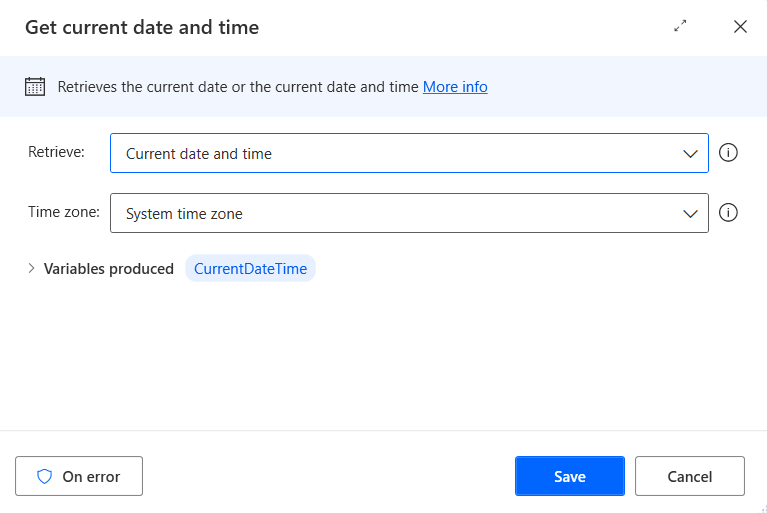Click the chevron arrow of the Time zone dropdown
Image resolution: width=767 pixels, height=513 pixels.
pyautogui.click(x=690, y=213)
